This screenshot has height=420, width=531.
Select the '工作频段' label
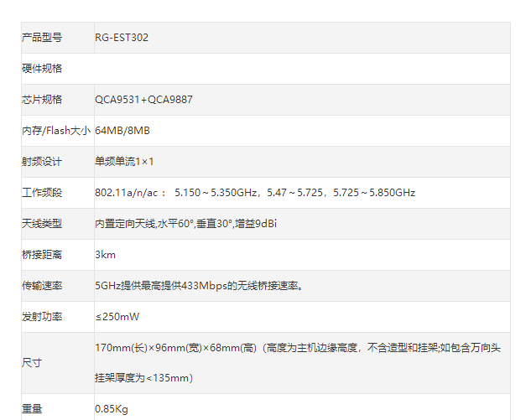[42, 193]
